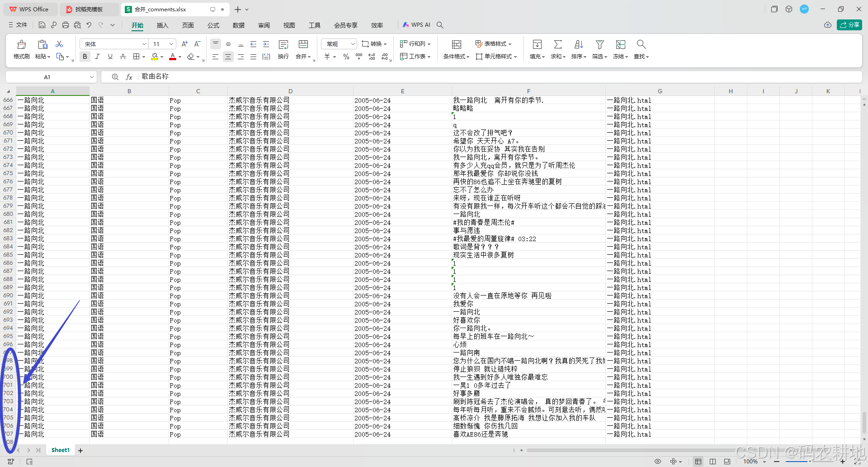Select column D header
Screen dimensions: 868x467
point(290,91)
